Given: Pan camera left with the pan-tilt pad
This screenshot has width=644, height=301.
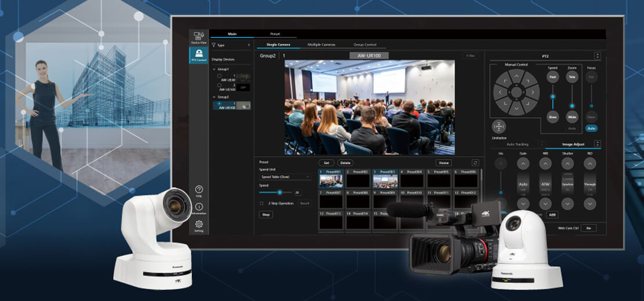Looking at the screenshot, I should point(499,92).
